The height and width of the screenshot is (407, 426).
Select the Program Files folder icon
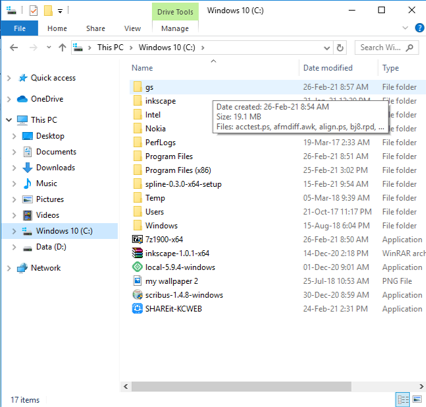137,156
